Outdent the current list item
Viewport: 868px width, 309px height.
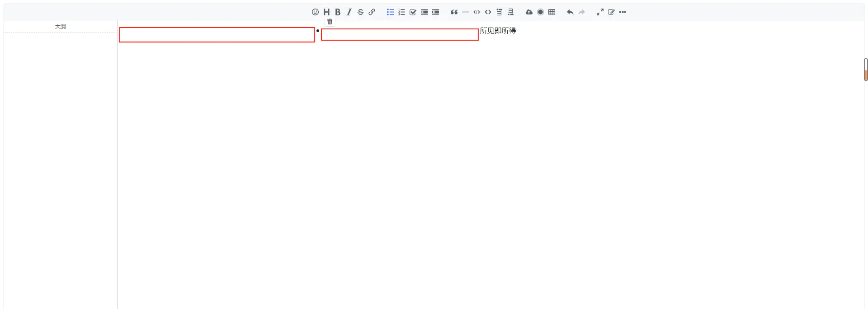pos(424,12)
